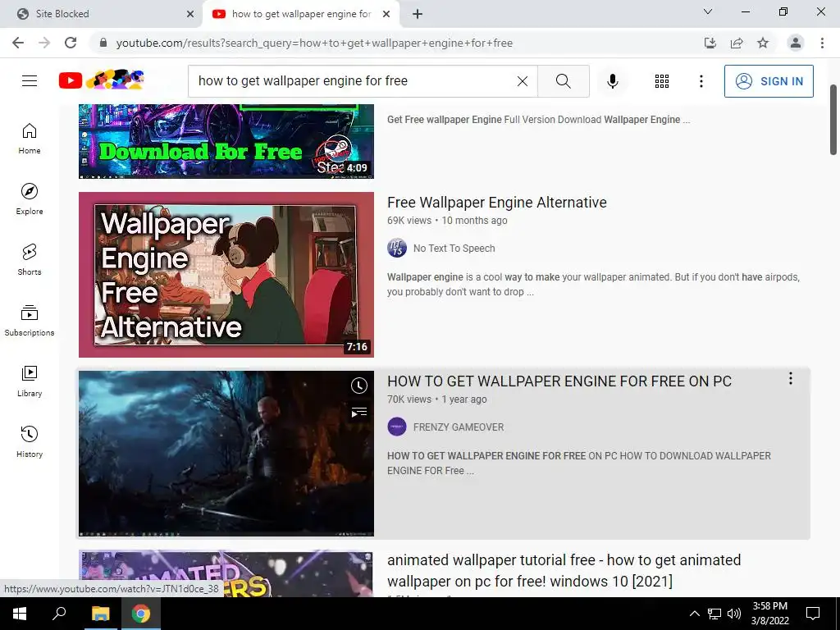Image resolution: width=840 pixels, height=630 pixels.
Task: Open the volume tray icon
Action: click(734, 614)
